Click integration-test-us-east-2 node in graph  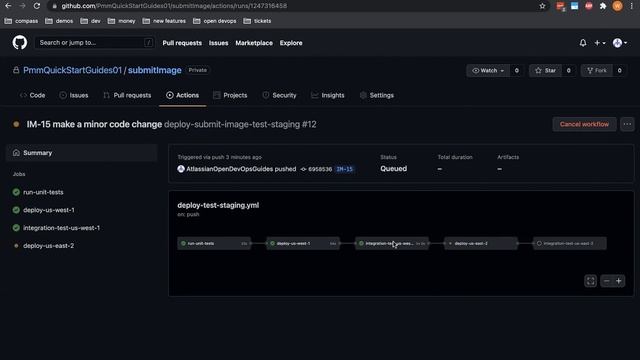(x=570, y=243)
